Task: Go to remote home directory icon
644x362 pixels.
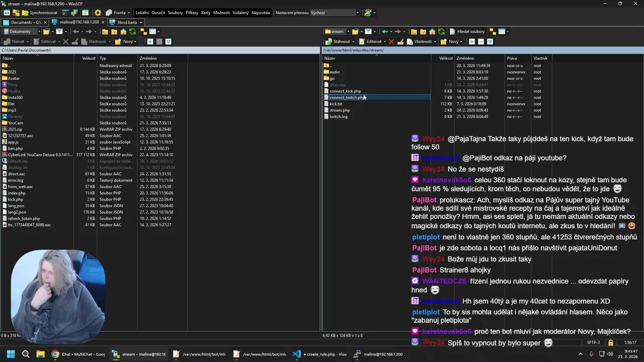Action: click(432, 31)
